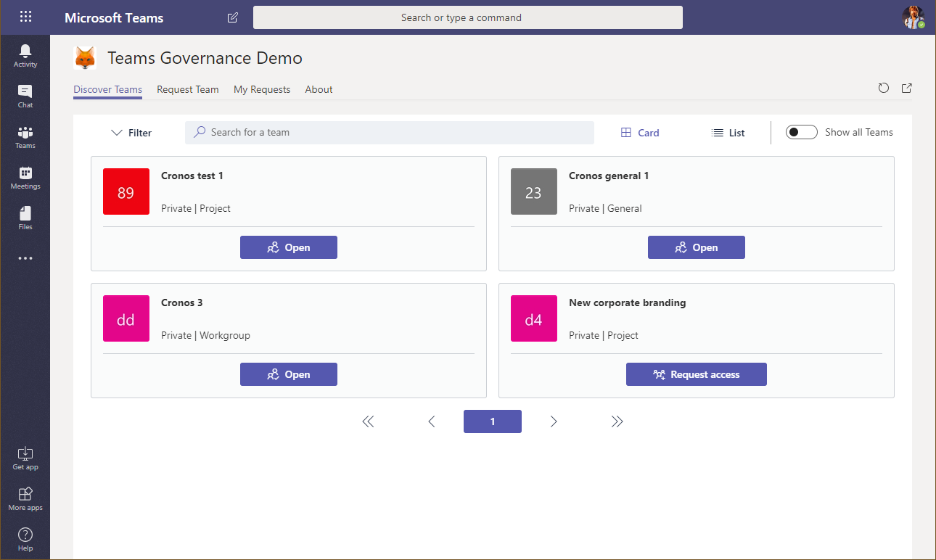Open user profile avatar
This screenshot has height=560, width=936.
914,17
